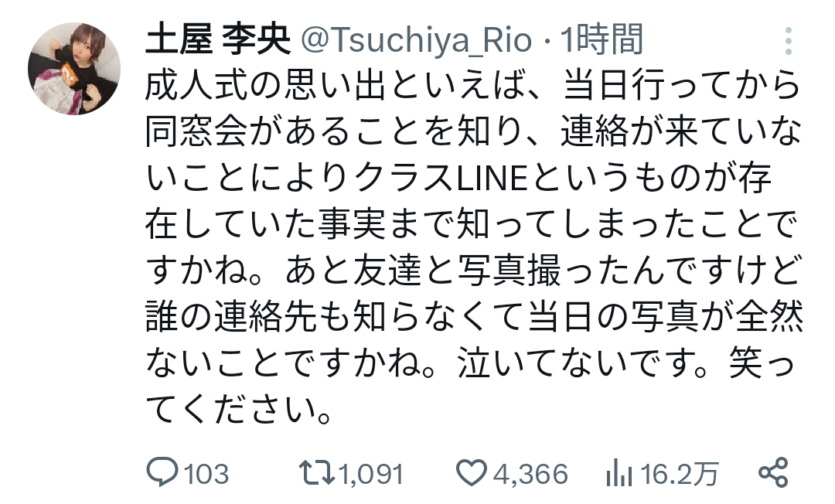Click the 103 reply count
The image size is (835, 504).
click(x=206, y=474)
